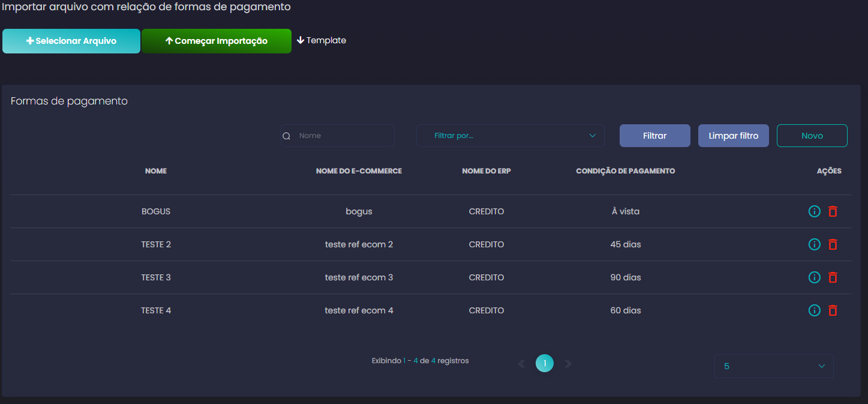Open page size dropdown showing 5
Image resolution: width=868 pixels, height=404 pixels.
pyautogui.click(x=774, y=366)
